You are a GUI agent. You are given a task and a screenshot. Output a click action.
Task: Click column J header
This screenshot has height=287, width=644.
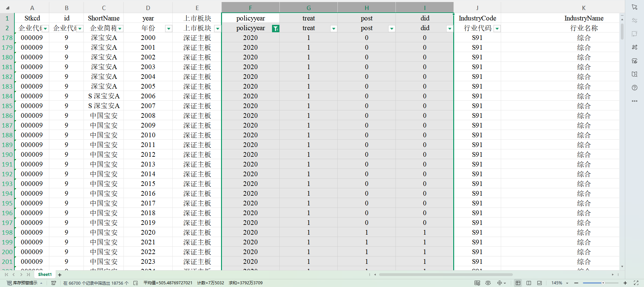(x=477, y=8)
